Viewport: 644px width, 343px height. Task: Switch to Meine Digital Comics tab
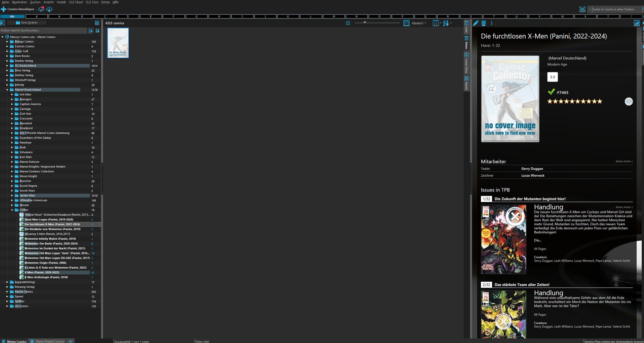tap(47, 341)
